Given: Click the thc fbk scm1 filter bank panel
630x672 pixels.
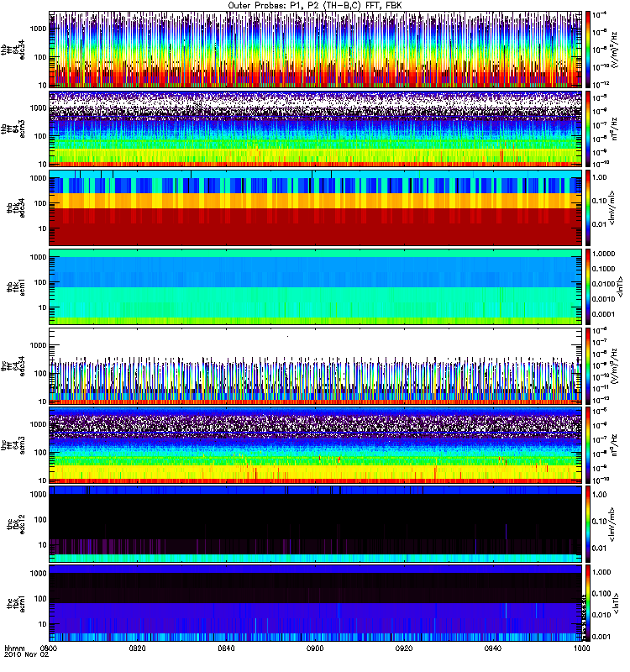Looking at the screenshot, I should [x=316, y=603].
